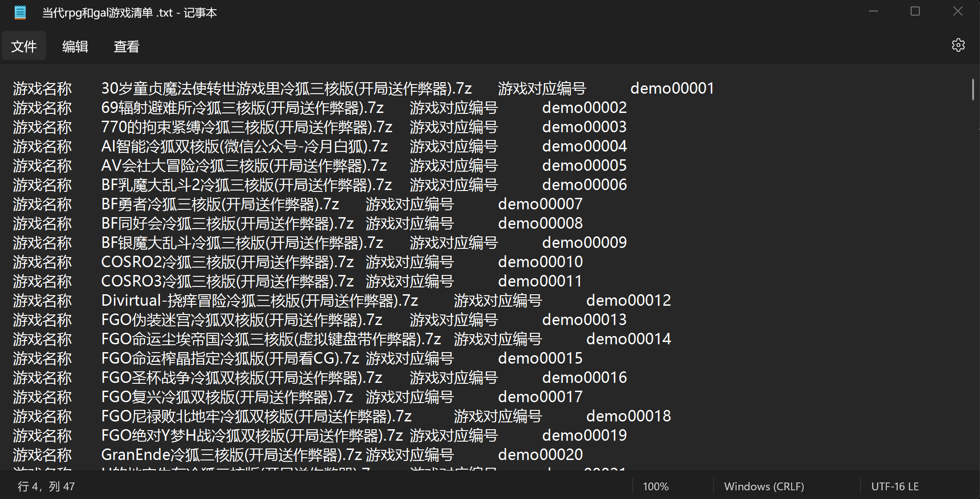The height and width of the screenshot is (499, 980).
Task: Click text demo00013
Action: coord(584,320)
